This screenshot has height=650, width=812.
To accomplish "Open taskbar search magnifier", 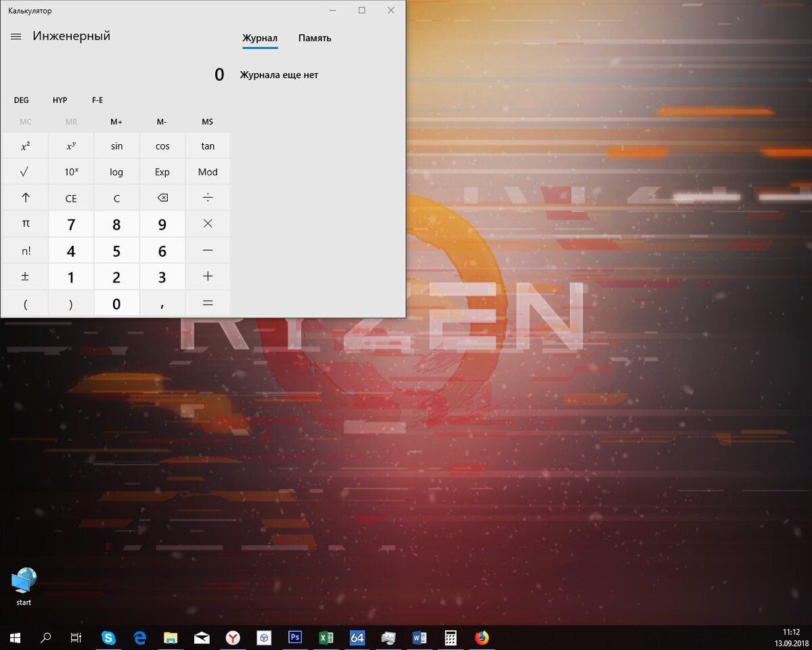I will [46, 637].
